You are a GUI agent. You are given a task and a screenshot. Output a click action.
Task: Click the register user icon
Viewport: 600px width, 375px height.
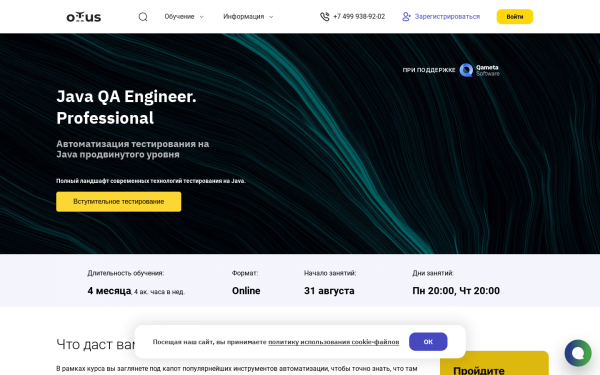pyautogui.click(x=406, y=17)
